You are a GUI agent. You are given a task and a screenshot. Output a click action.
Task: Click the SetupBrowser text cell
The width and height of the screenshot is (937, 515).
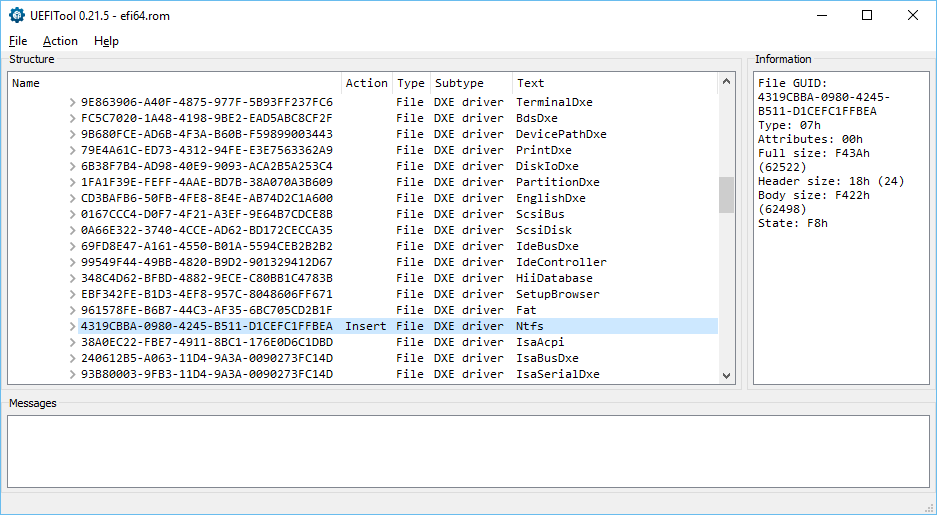[x=558, y=295]
